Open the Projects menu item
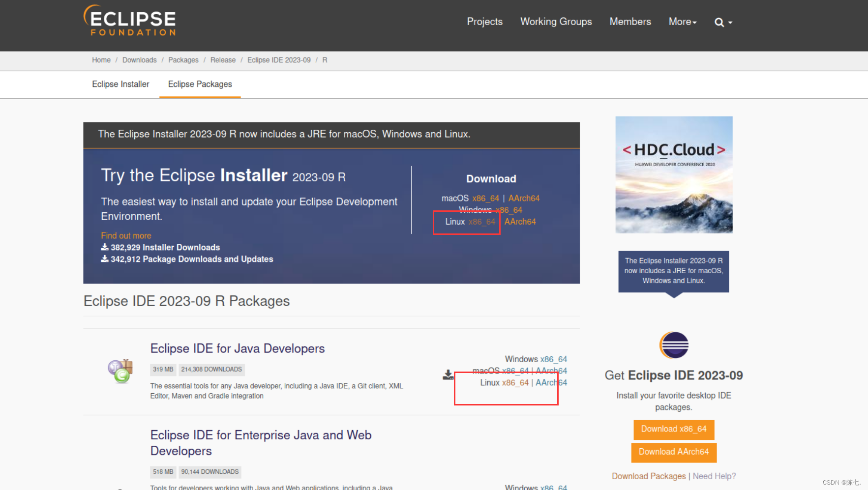Viewport: 868px width, 490px height. (x=484, y=22)
